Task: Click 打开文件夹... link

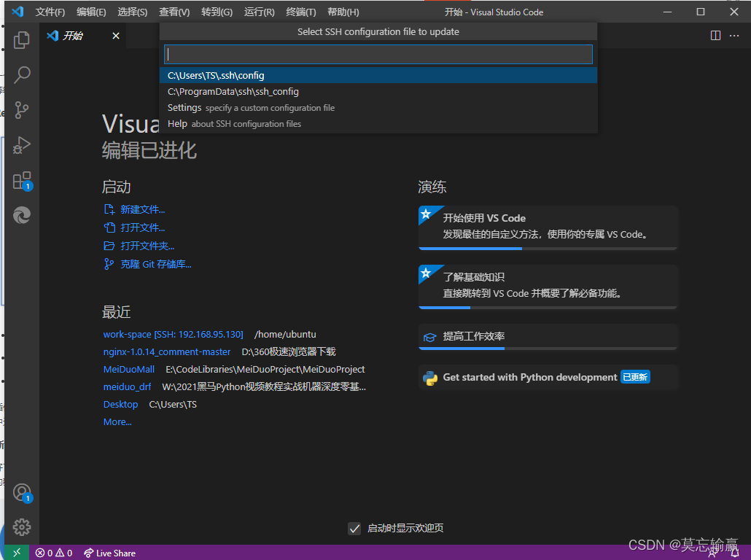Action: (x=139, y=246)
